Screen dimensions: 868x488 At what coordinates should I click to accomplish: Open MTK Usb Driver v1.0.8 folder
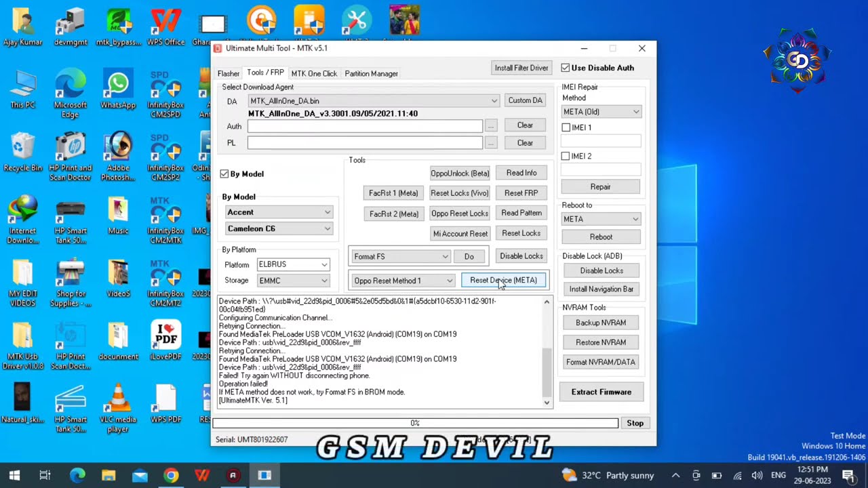pos(22,346)
